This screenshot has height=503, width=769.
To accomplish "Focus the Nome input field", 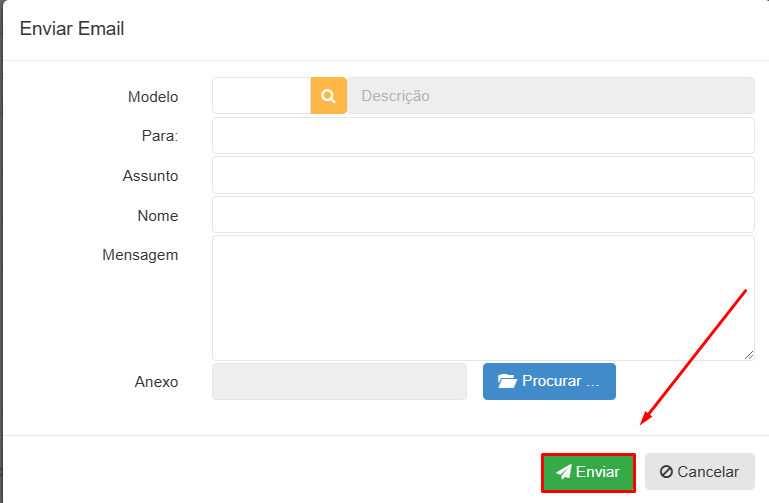I will pos(483,215).
